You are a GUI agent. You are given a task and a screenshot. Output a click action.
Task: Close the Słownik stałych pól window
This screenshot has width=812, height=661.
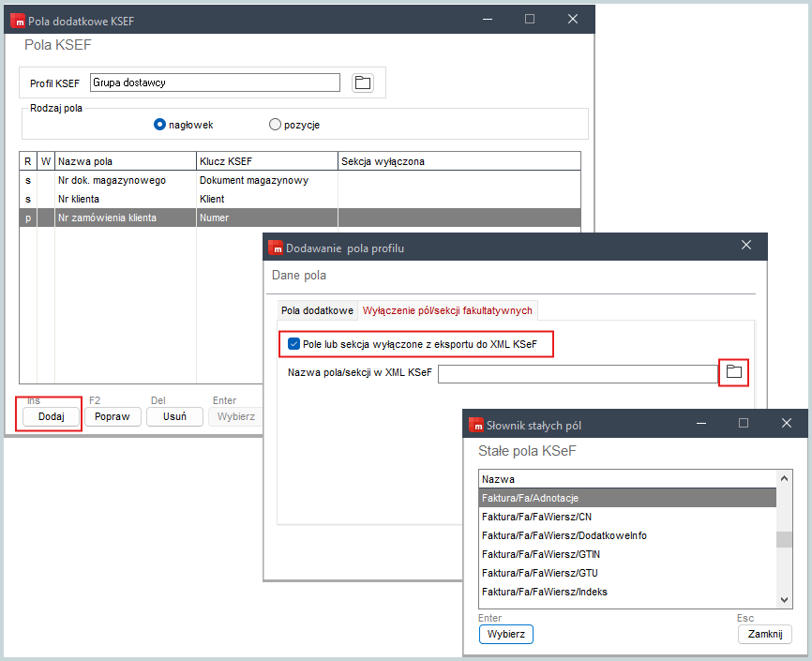tap(787, 423)
